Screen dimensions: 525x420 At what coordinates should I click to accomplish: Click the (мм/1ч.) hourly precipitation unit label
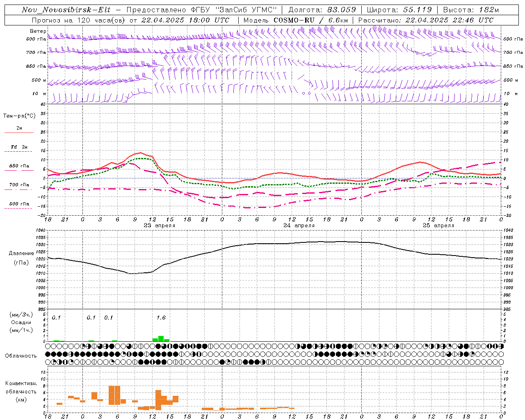tap(21, 330)
